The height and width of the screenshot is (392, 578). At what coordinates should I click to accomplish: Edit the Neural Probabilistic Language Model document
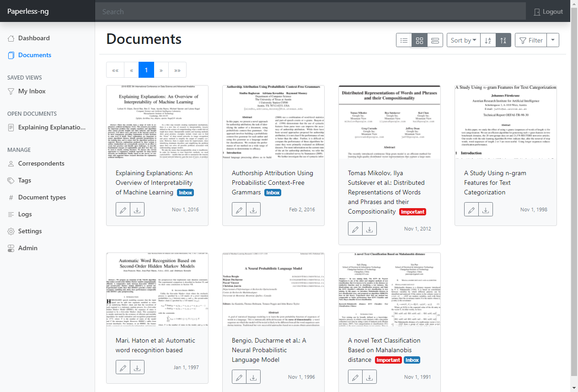click(239, 377)
